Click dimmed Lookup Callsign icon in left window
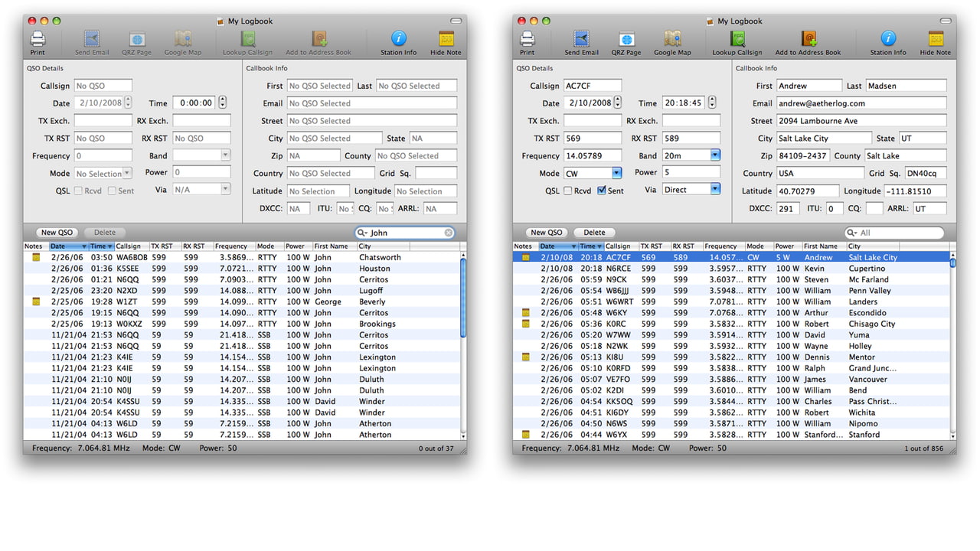This screenshot has width=980, height=551. tap(247, 38)
